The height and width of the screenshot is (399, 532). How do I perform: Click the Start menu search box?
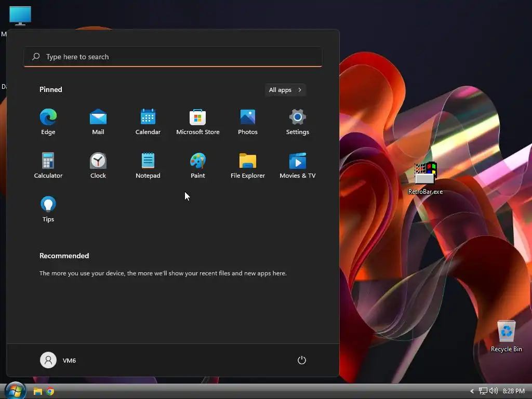click(x=173, y=57)
